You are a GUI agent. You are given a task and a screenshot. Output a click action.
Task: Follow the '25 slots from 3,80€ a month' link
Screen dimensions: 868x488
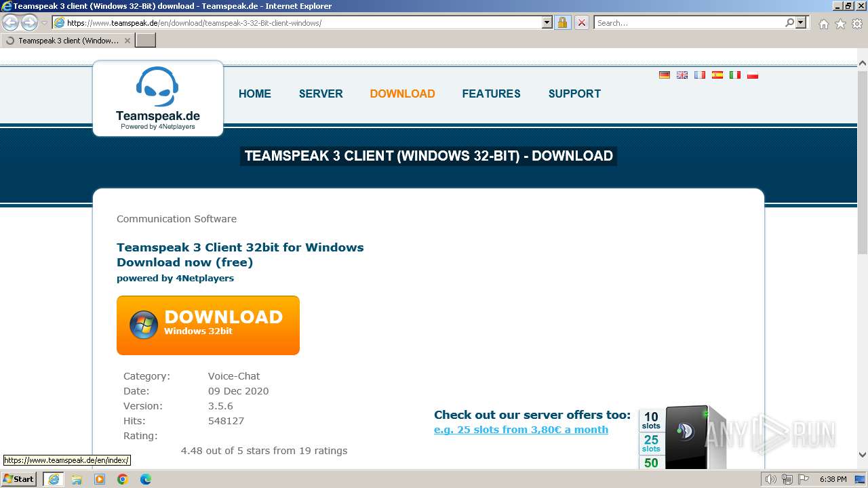[x=521, y=430]
